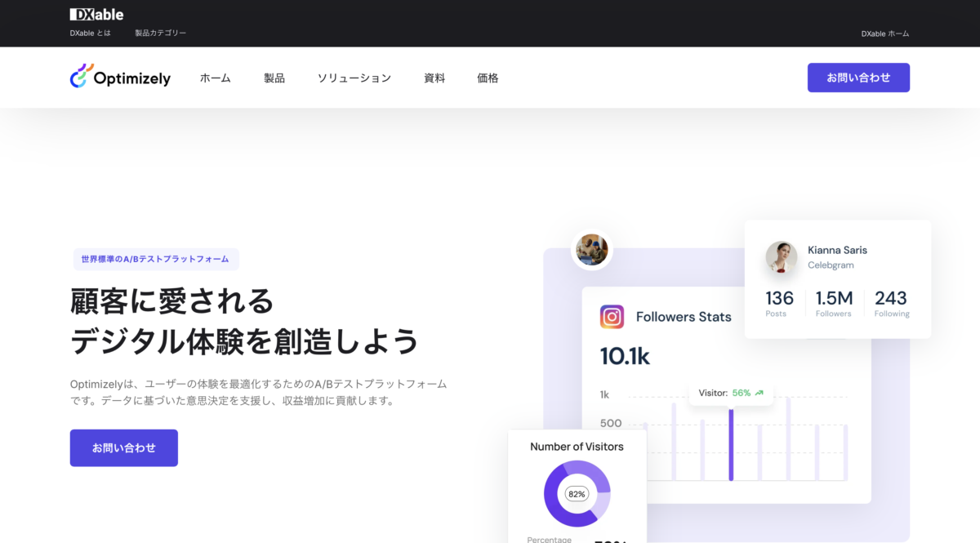Image resolution: width=980 pixels, height=543 pixels.
Task: Click the 10.1k follower count
Action: click(x=625, y=356)
